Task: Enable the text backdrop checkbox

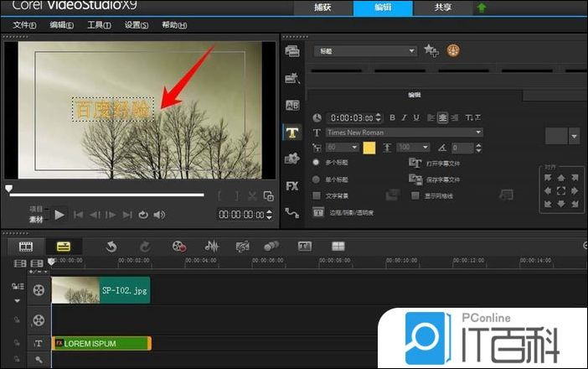Action: (x=317, y=195)
